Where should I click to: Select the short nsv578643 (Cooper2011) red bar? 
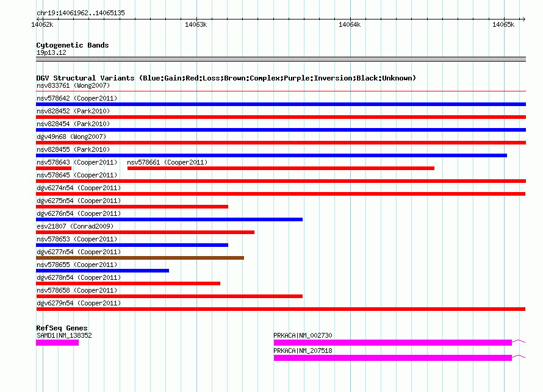coord(54,168)
